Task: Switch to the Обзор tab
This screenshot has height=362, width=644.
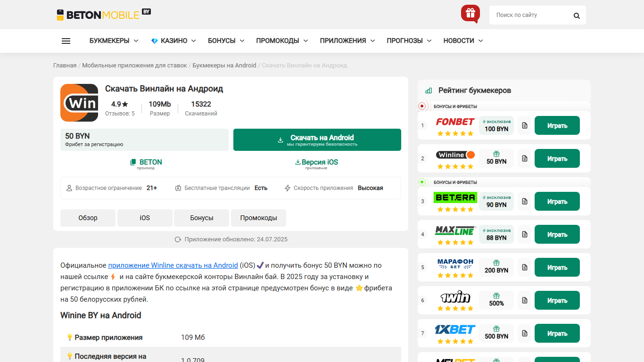Action: coord(88,218)
